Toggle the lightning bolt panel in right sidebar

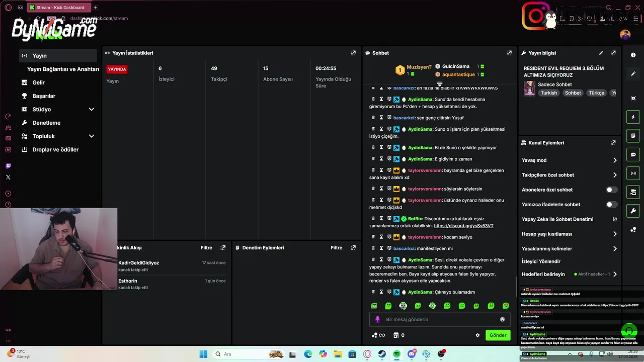(633, 117)
